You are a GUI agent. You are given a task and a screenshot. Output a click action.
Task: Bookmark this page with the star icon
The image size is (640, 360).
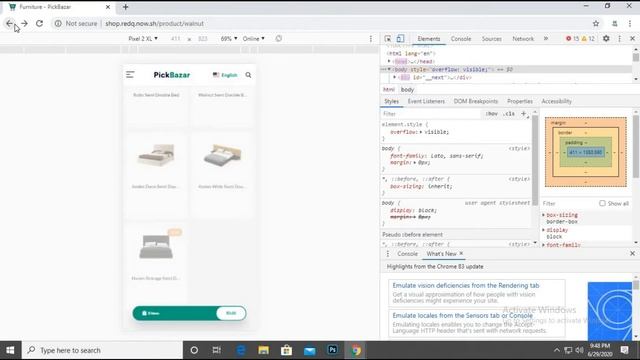tap(596, 23)
